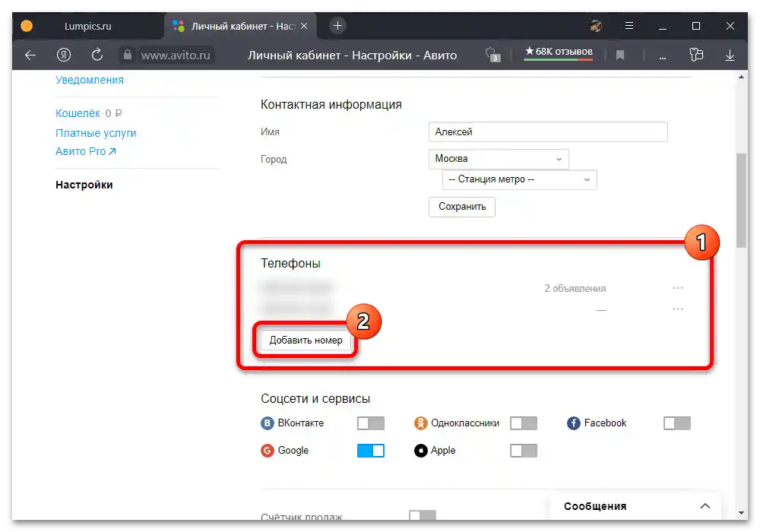Click the Контактная информация heading
The height and width of the screenshot is (532, 760).
[331, 105]
